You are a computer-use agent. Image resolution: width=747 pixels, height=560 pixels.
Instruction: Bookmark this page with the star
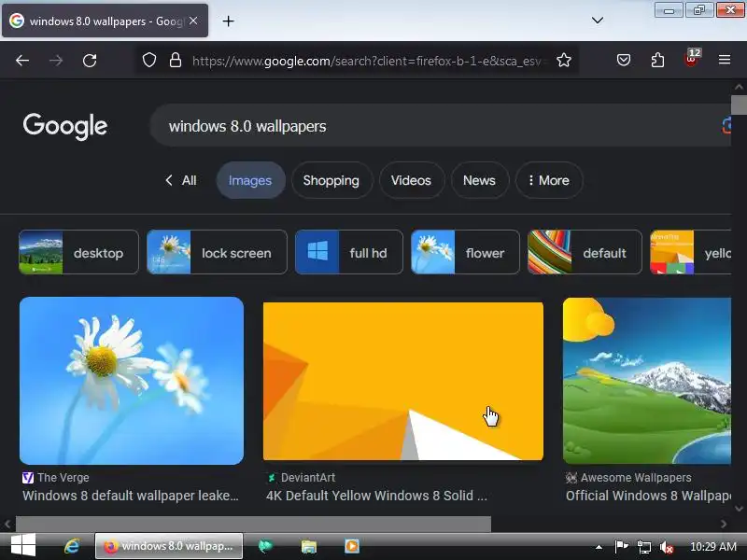pyautogui.click(x=564, y=61)
